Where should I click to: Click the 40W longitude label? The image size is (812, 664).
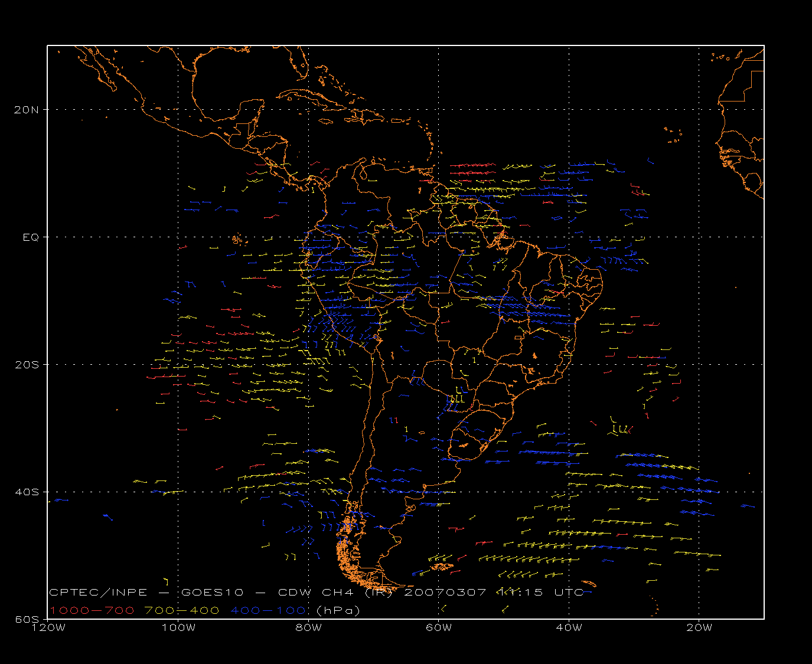(x=569, y=628)
